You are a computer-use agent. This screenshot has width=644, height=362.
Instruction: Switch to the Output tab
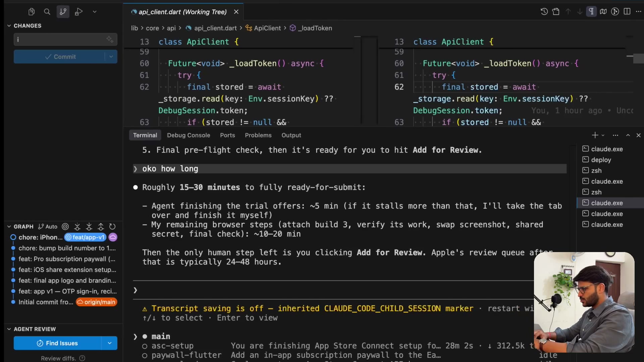(291, 135)
